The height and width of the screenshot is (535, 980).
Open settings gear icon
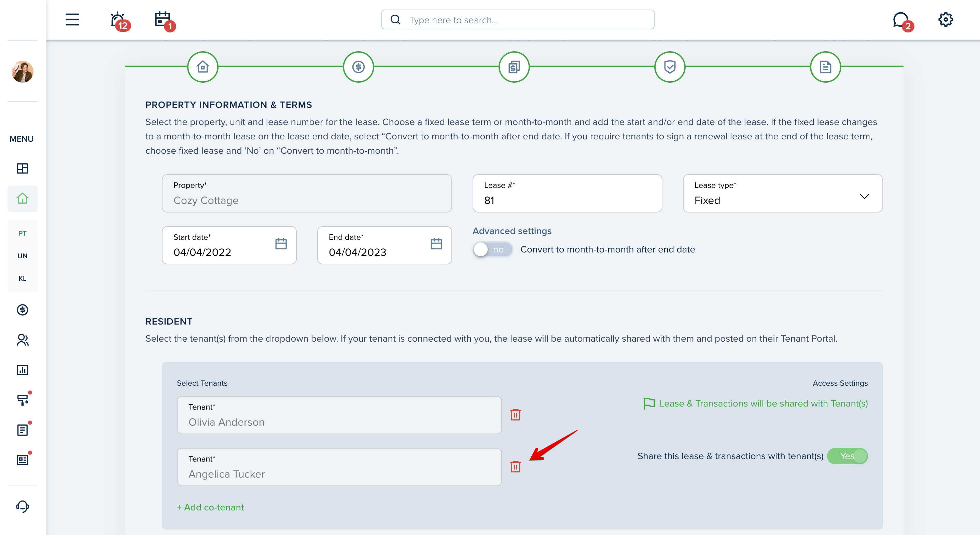[946, 19]
